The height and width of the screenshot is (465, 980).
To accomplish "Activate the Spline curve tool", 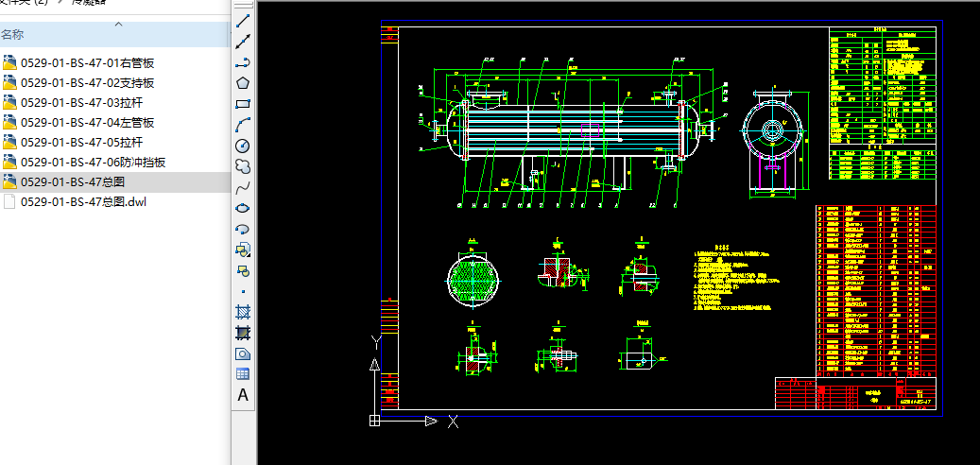I will pyautogui.click(x=243, y=186).
